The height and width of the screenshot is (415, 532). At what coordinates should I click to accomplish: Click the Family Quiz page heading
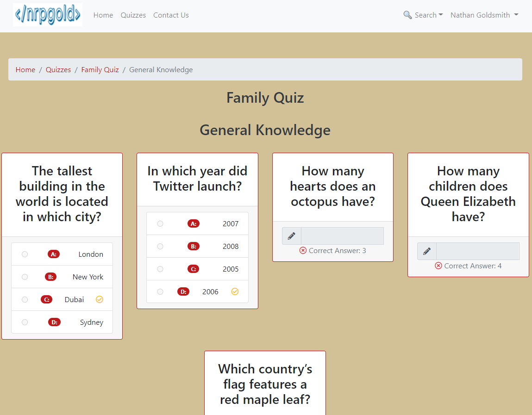(265, 98)
